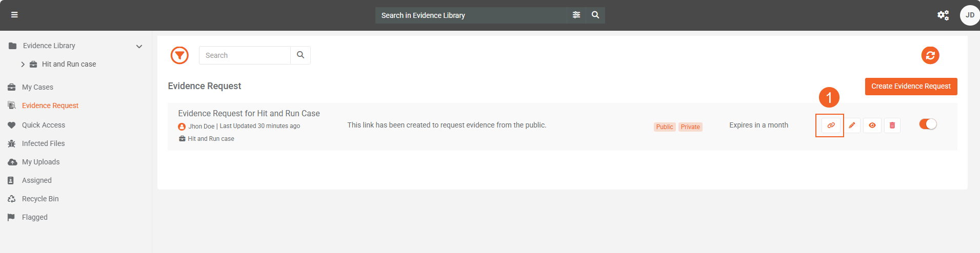Open Evidence Request for Hit and Run Case
Screen dimensions: 980x253
point(249,113)
